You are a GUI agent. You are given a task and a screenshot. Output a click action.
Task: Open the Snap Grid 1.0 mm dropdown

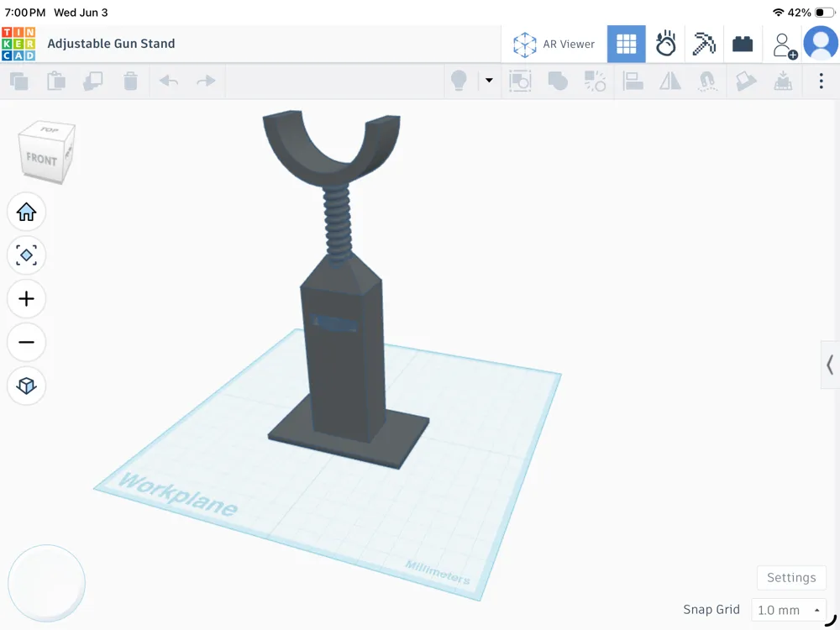click(789, 610)
